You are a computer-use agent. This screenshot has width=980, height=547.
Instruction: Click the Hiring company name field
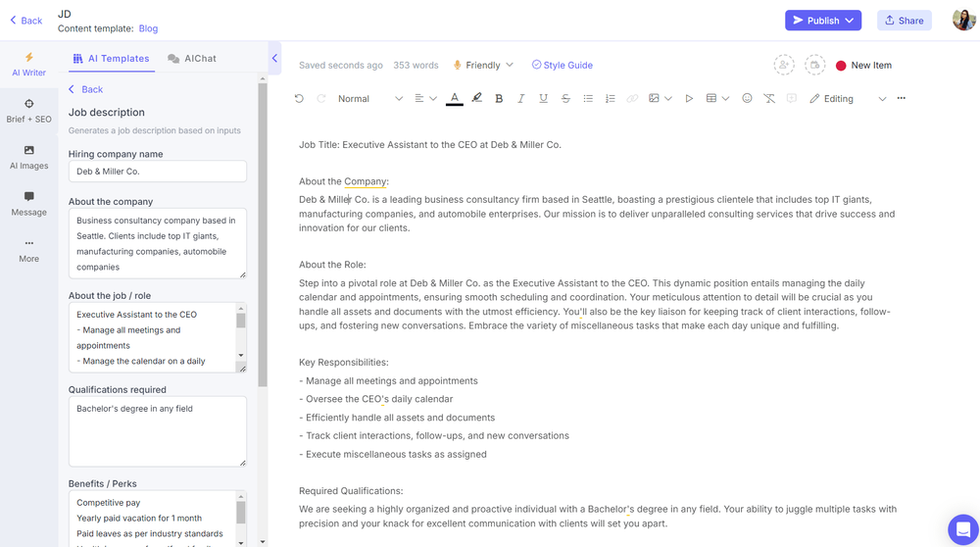(158, 172)
